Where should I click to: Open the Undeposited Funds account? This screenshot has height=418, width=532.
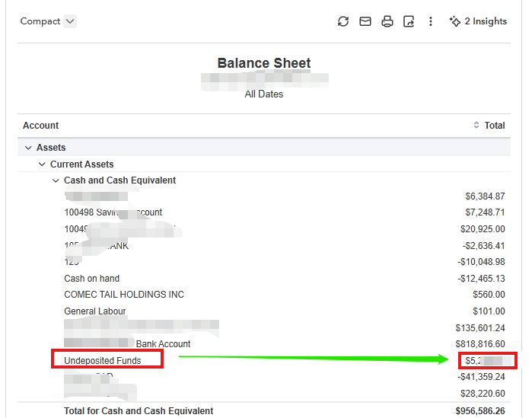(103, 360)
